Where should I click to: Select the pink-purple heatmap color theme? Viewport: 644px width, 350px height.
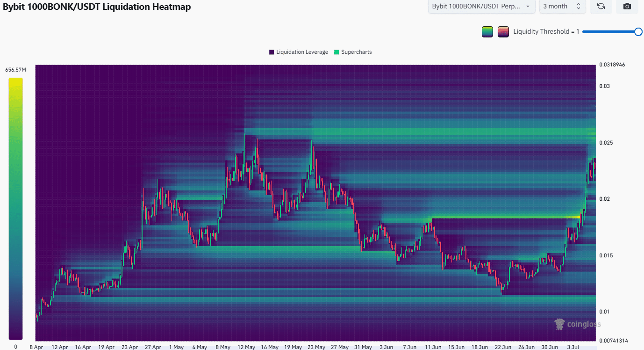click(x=503, y=32)
